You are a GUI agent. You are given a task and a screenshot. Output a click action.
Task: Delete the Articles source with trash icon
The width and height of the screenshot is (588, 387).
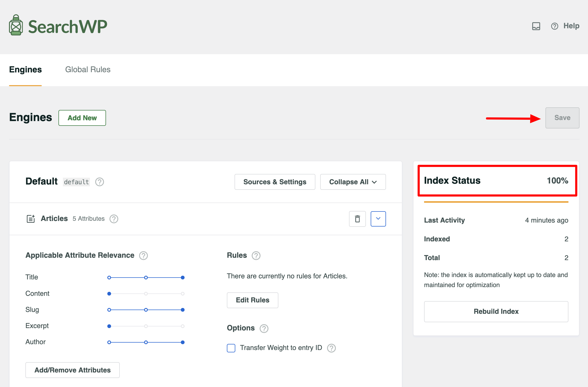point(357,219)
